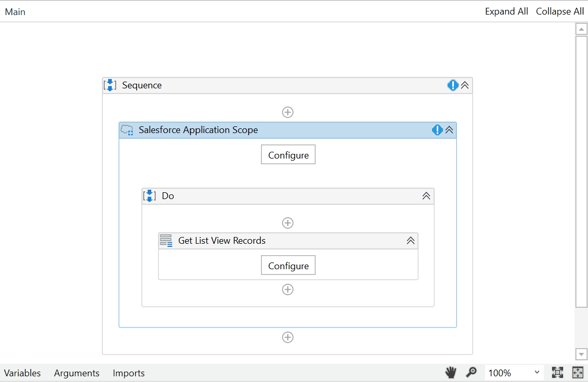This screenshot has width=588, height=382.
Task: Add activity below Get List View Records
Action: click(288, 289)
